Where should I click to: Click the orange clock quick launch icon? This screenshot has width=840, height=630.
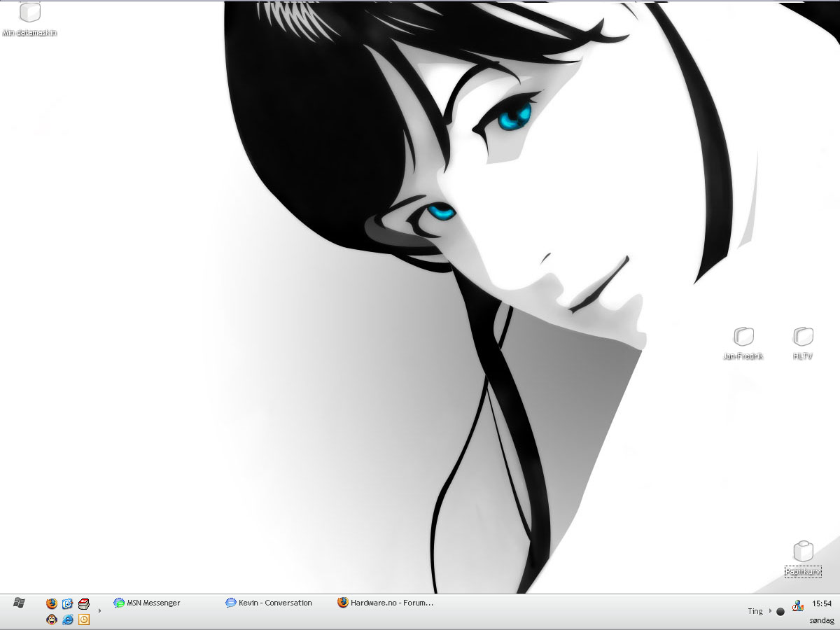[x=84, y=619]
